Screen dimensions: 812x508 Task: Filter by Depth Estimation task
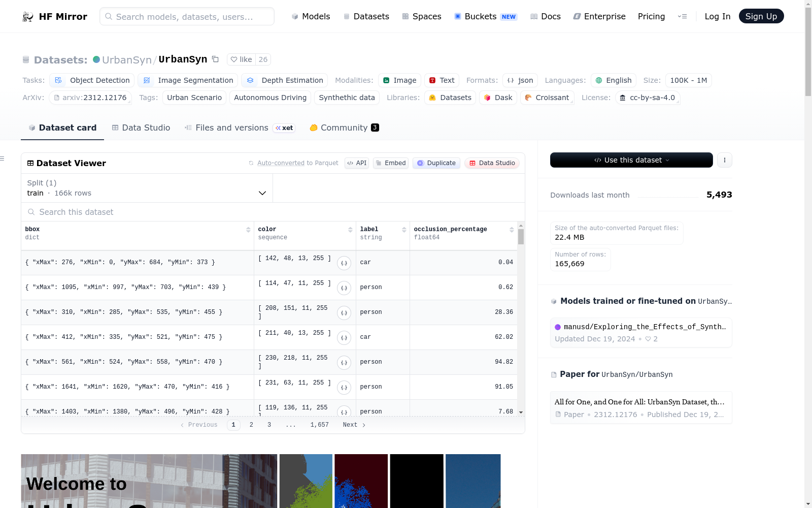pos(285,80)
